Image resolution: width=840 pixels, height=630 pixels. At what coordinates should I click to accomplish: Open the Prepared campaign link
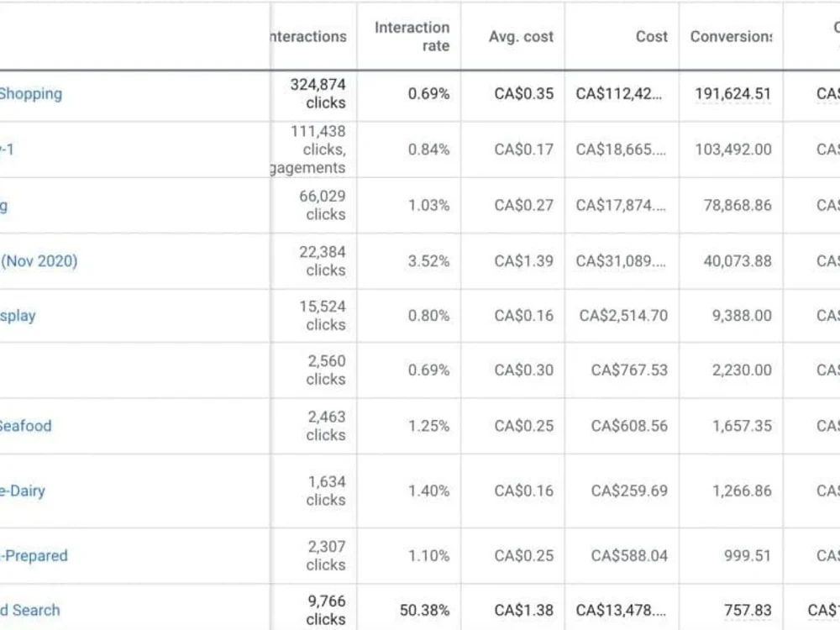point(34,555)
